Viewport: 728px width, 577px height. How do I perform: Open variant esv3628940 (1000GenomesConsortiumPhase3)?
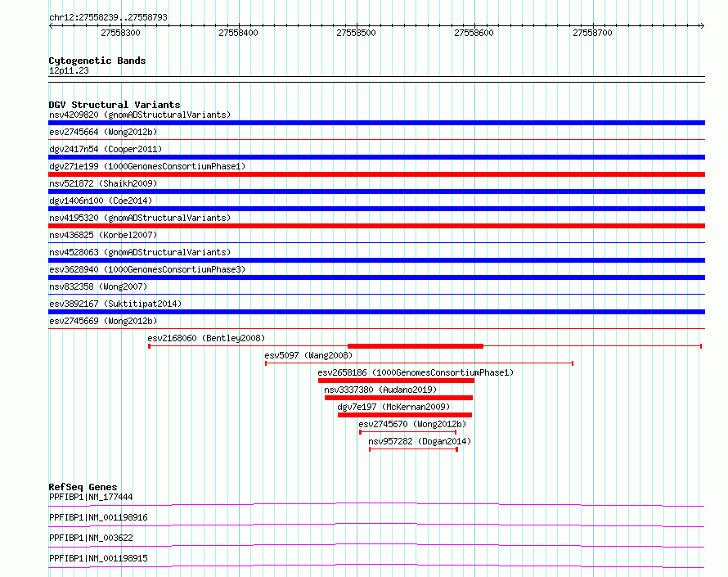[x=147, y=269]
